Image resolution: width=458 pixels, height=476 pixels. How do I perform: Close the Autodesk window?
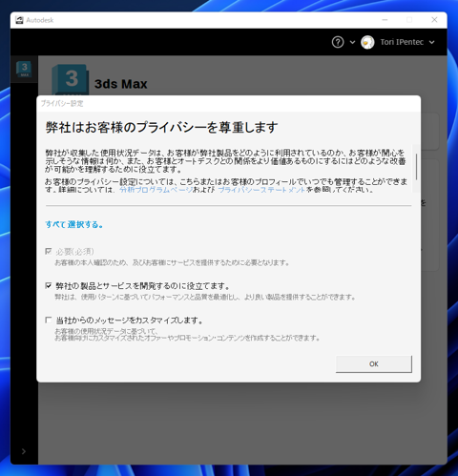434,20
